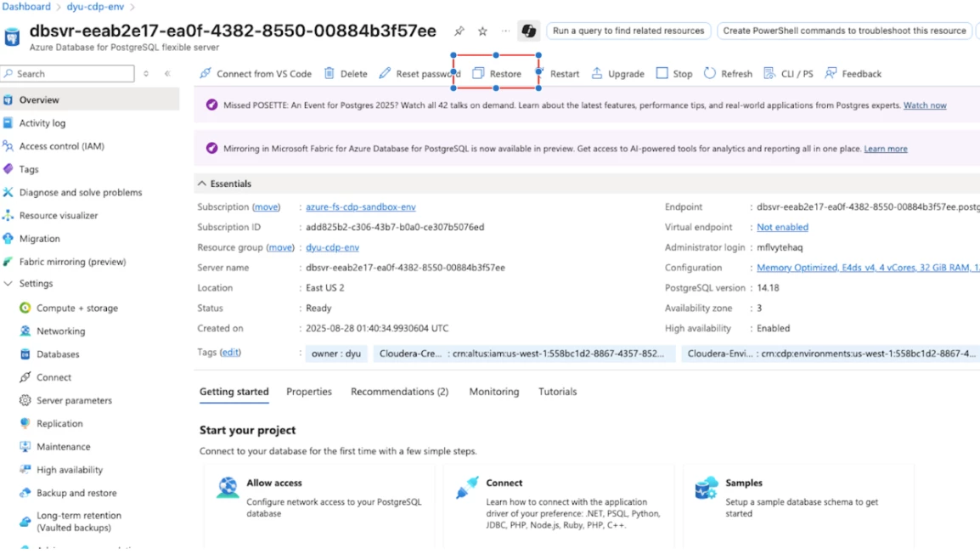Screen dimensions: 980x554
Task: Click Watch now in POSETTE banner
Action: (925, 105)
